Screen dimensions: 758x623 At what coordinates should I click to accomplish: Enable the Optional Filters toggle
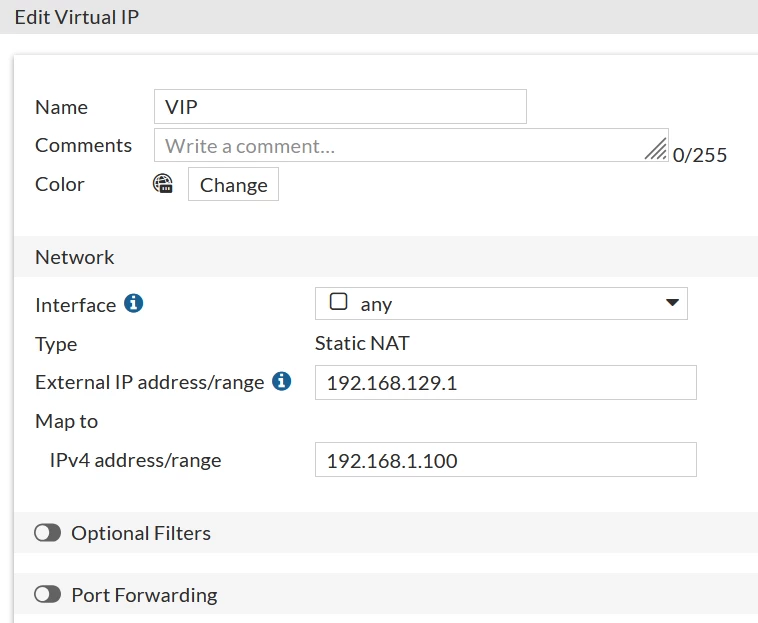coord(47,533)
